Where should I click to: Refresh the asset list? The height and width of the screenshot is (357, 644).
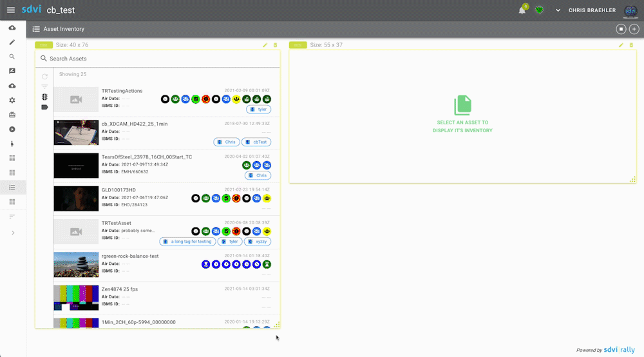point(45,77)
